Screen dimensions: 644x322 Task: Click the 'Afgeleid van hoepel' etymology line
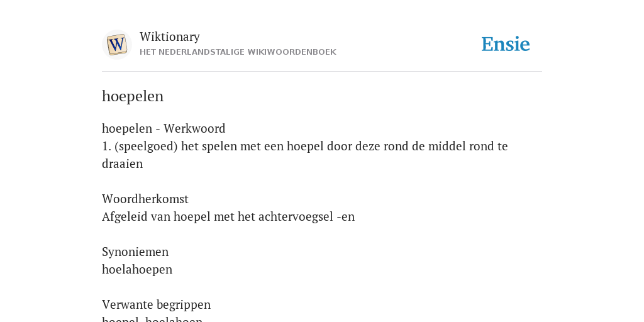tap(228, 217)
